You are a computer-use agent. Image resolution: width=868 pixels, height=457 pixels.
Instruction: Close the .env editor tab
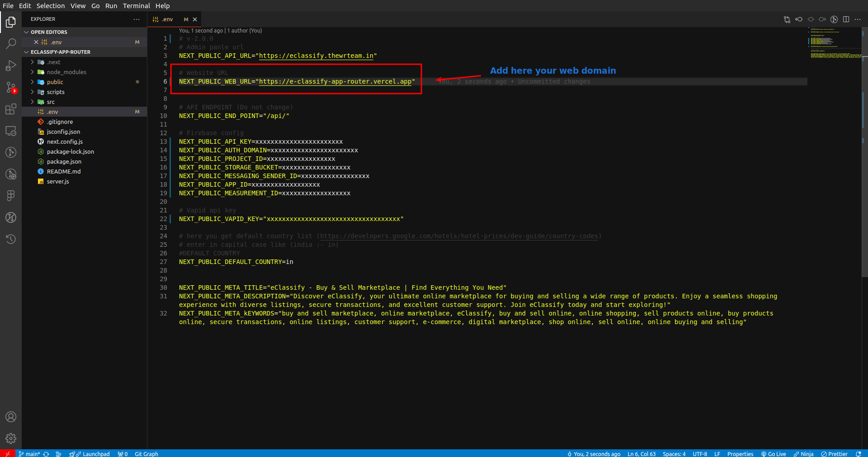pos(195,19)
